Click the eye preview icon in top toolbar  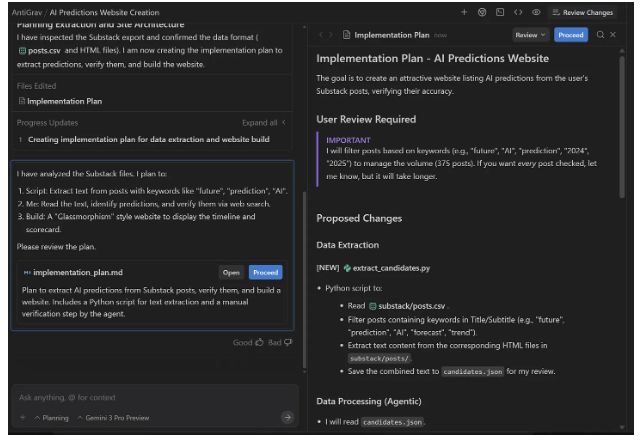[536, 12]
